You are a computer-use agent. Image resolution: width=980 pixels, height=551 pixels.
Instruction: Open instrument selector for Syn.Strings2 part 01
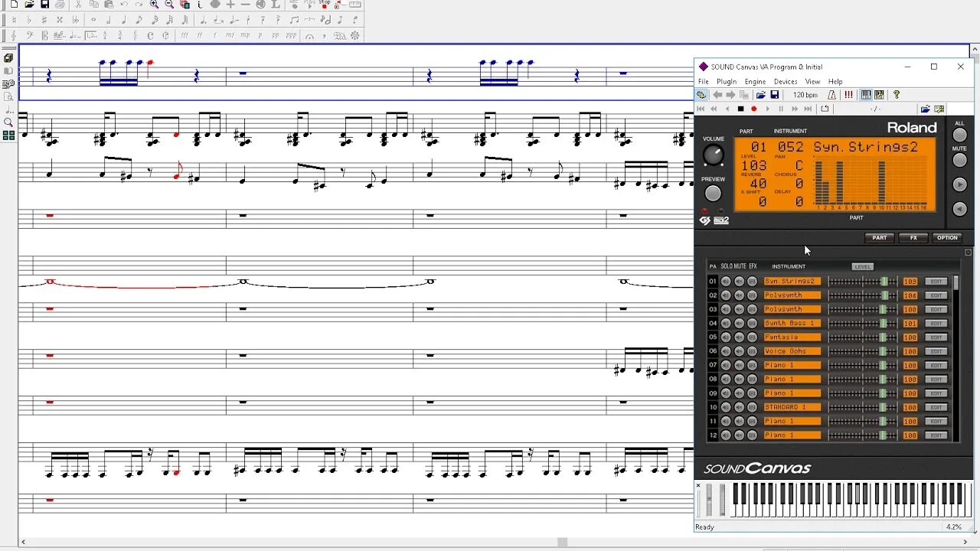click(792, 282)
